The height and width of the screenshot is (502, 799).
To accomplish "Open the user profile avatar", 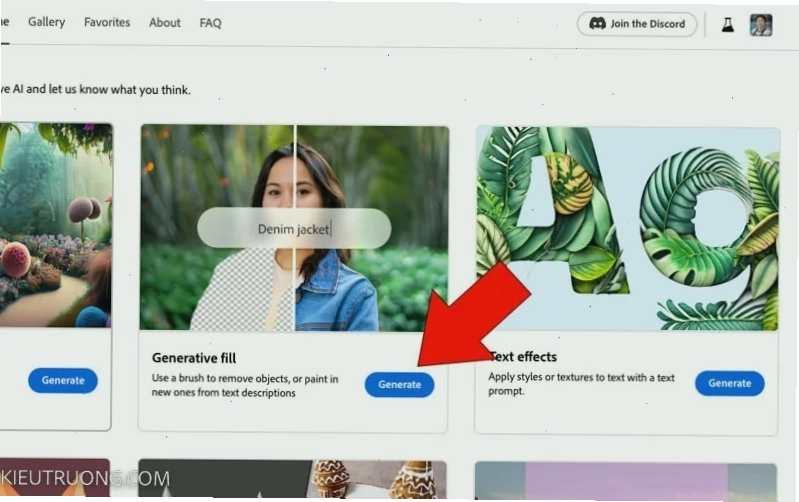I will point(761,25).
